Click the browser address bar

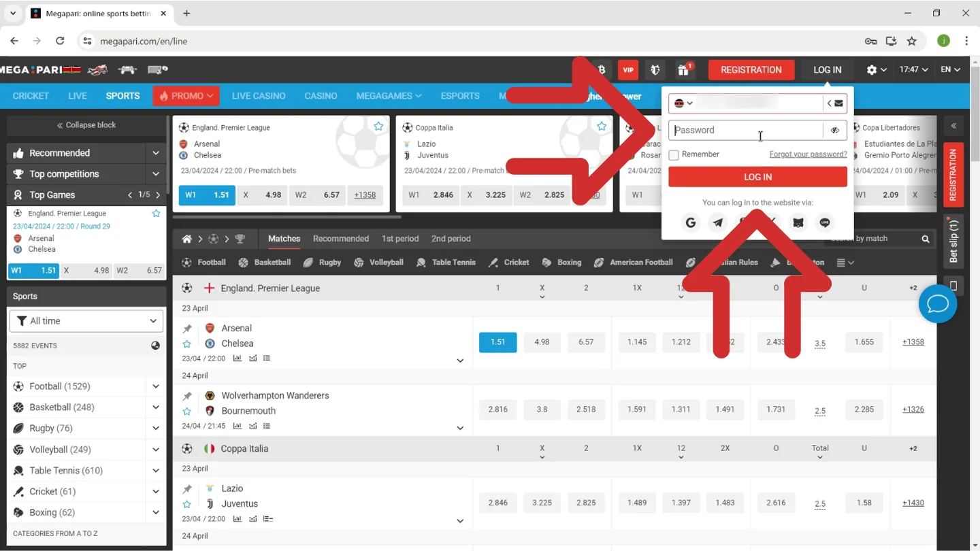tap(470, 41)
